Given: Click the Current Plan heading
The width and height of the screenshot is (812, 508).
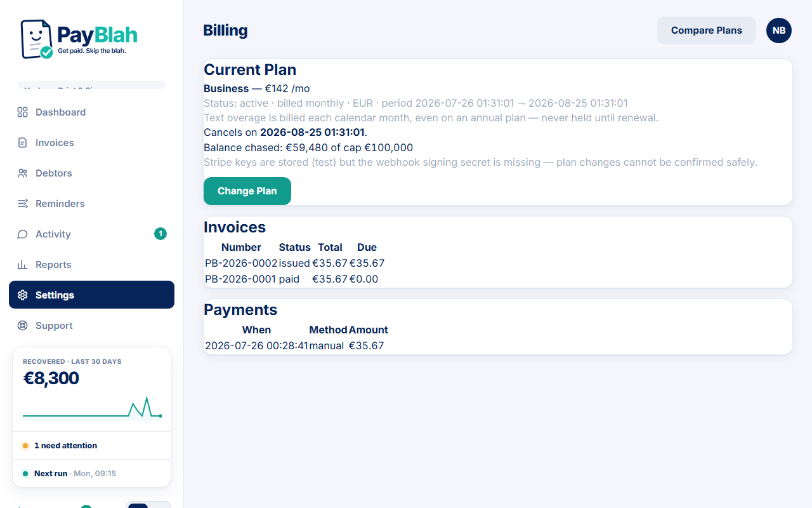Looking at the screenshot, I should coord(250,70).
